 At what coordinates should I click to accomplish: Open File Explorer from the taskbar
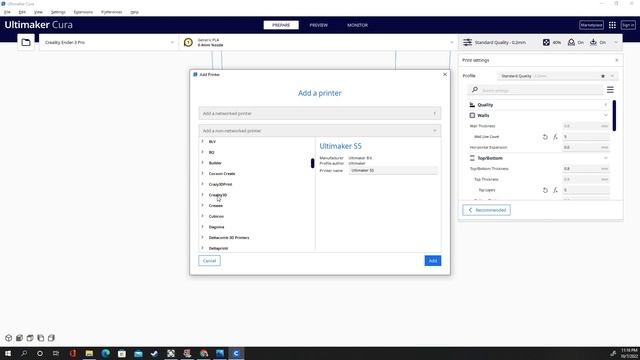(x=89, y=353)
